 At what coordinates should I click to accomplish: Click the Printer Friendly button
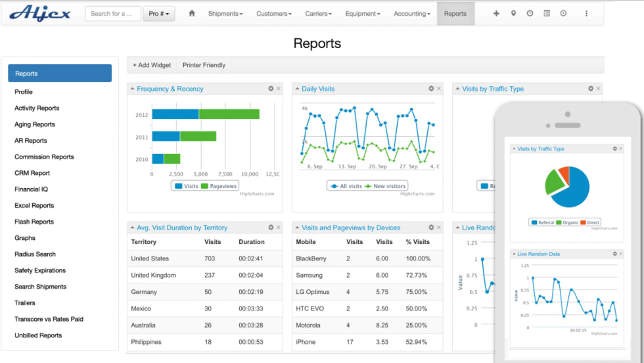click(x=204, y=65)
